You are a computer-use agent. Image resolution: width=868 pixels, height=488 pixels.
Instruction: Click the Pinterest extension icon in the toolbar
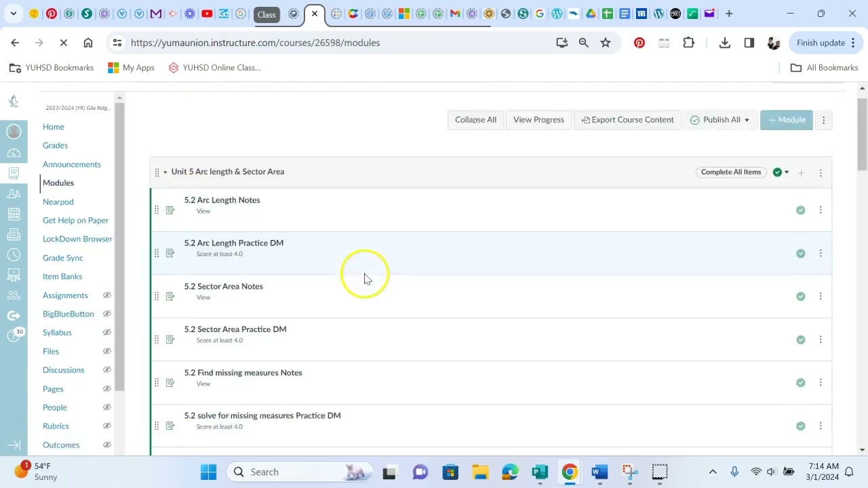(639, 43)
